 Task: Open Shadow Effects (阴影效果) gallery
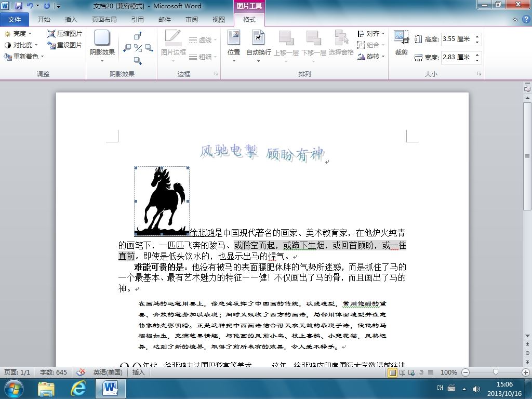click(x=102, y=46)
